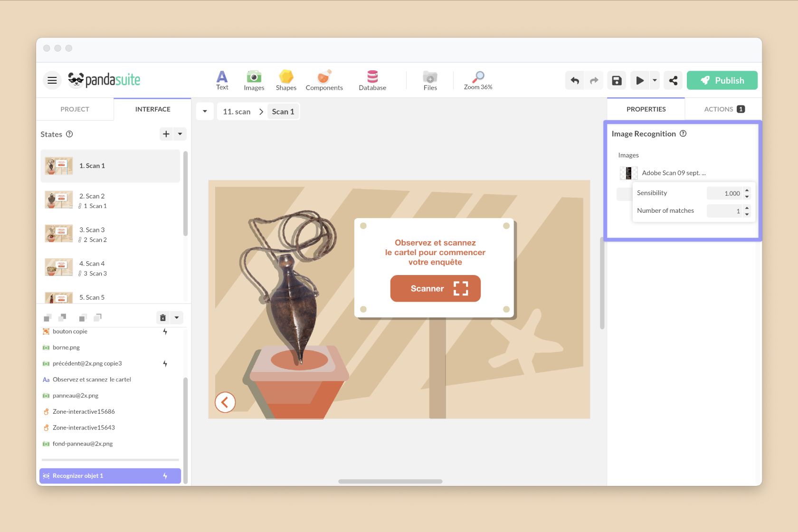Share the project via the share icon

click(673, 80)
